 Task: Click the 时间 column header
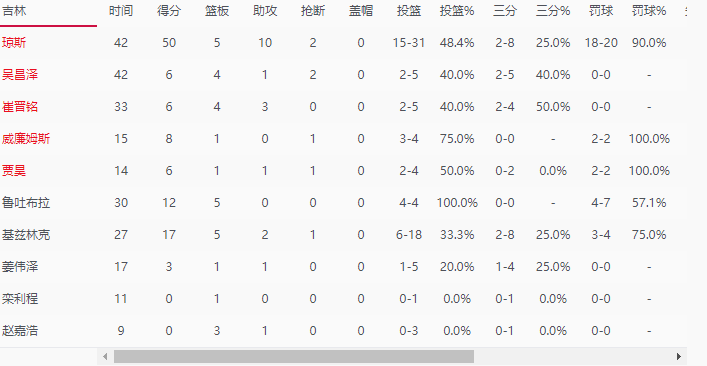point(121,11)
